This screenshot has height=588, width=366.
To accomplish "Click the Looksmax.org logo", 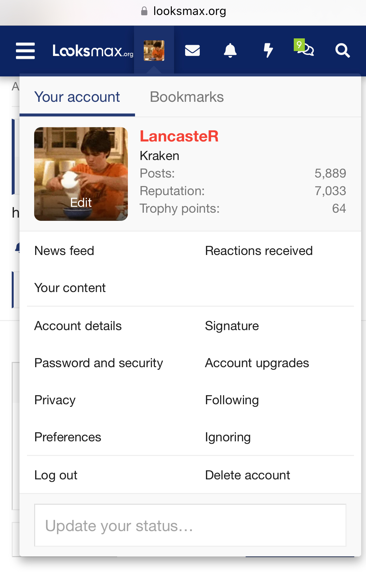I will [93, 51].
